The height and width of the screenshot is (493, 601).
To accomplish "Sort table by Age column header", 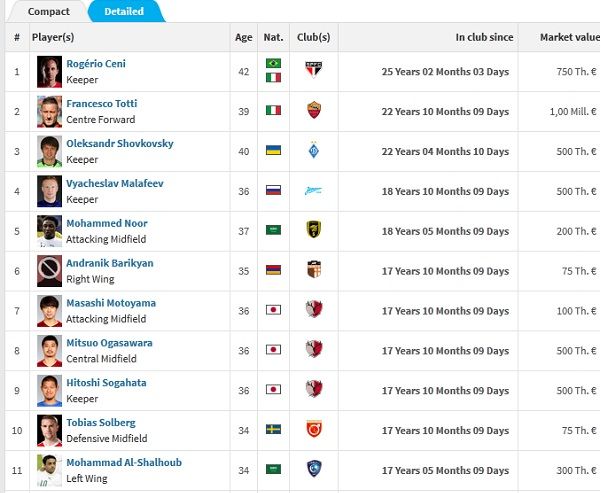I will [x=244, y=37].
